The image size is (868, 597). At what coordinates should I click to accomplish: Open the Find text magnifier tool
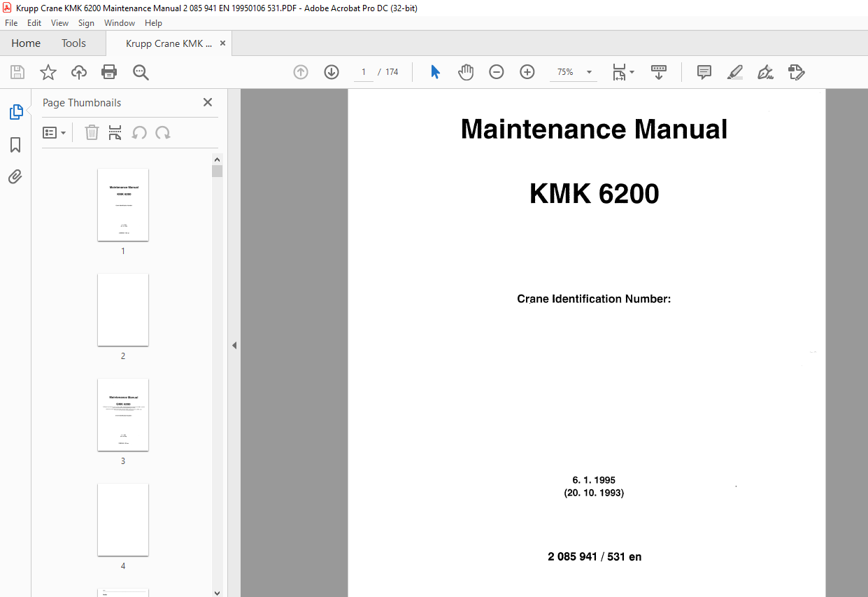[141, 72]
